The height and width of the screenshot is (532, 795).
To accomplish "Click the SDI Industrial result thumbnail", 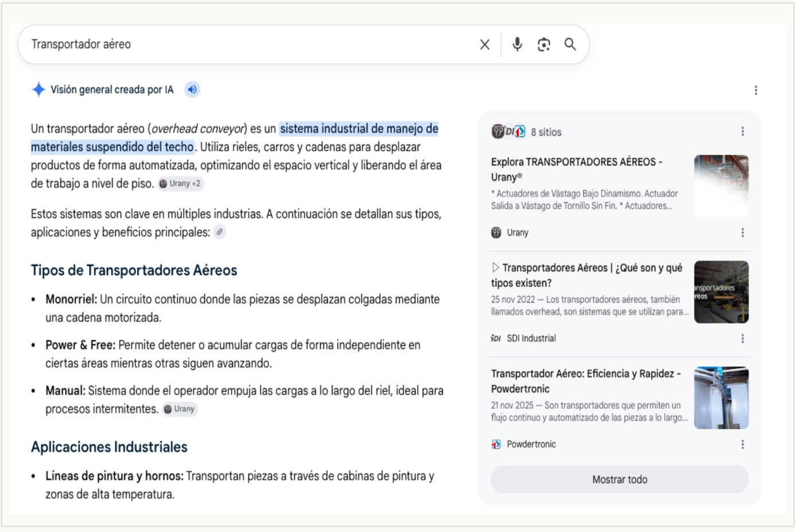I will [x=721, y=292].
